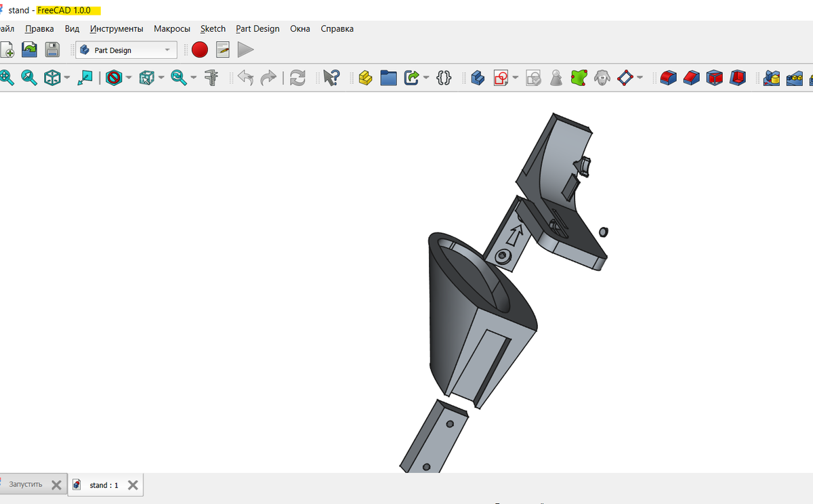Image resolution: width=813 pixels, height=504 pixels.
Task: Apply the Fillet tool icon
Action: 669,78
